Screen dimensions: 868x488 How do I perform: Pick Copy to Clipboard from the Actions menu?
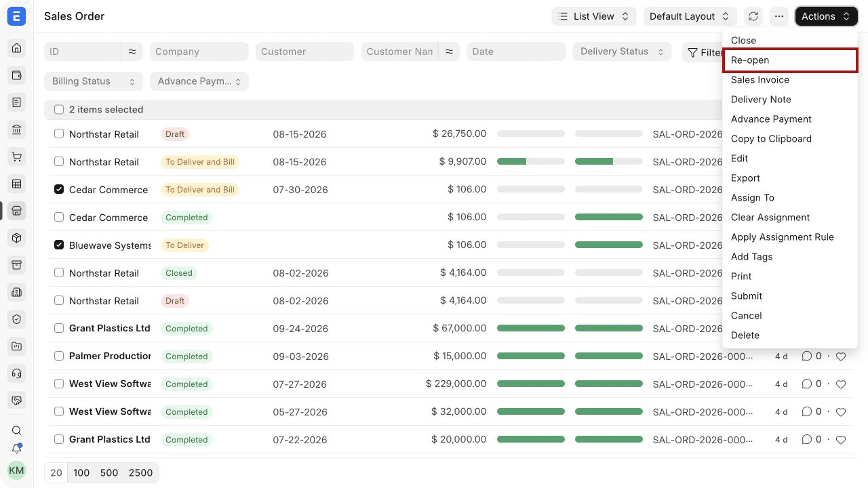pos(790,139)
